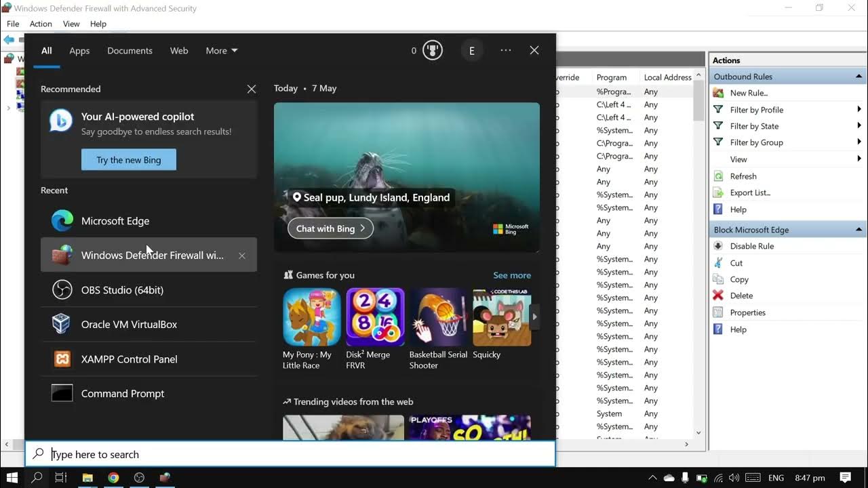Click the Type here to search field
868x488 pixels.
click(290, 454)
